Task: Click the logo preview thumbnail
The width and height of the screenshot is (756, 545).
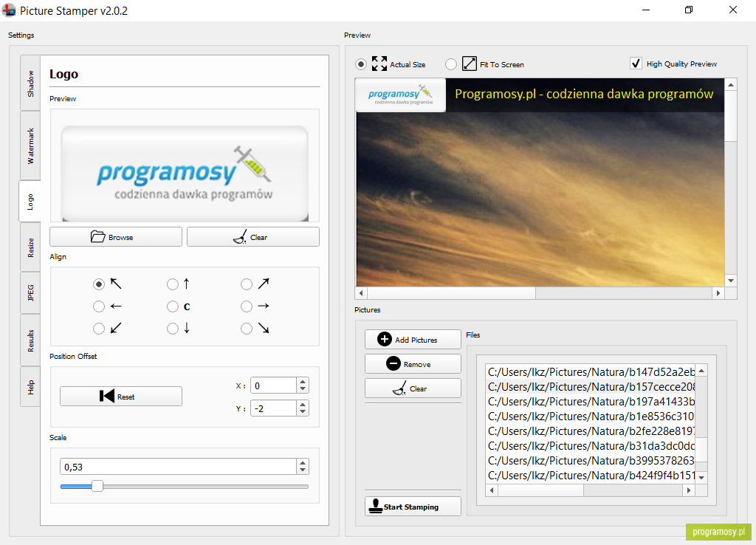Action: [x=185, y=174]
